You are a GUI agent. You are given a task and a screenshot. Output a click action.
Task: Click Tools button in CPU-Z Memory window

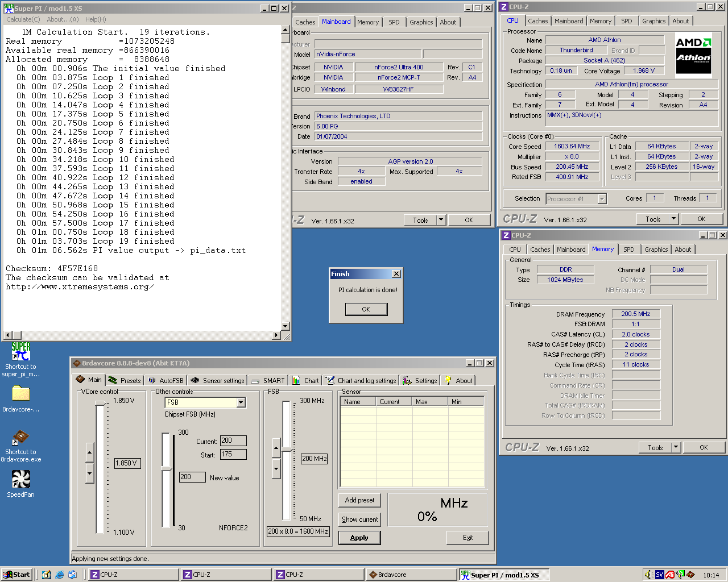click(x=655, y=447)
